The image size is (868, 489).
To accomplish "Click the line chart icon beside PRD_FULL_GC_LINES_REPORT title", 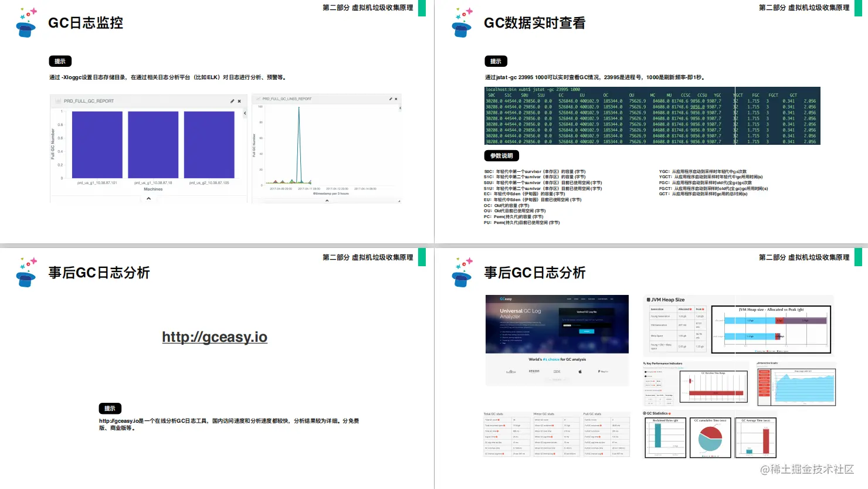I will coord(258,99).
